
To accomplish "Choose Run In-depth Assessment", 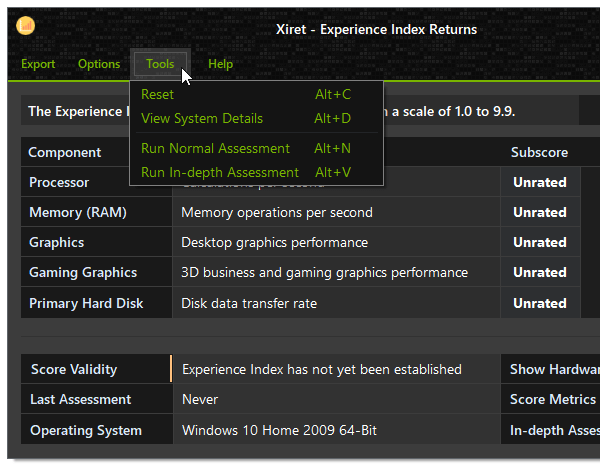I will (x=256, y=172).
